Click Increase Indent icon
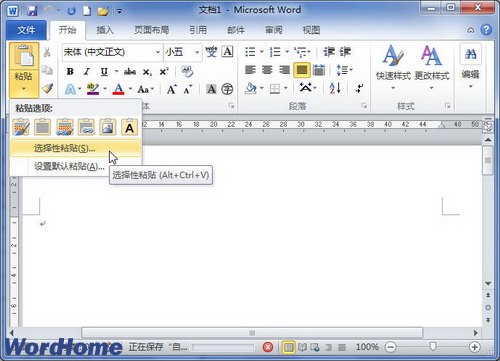Viewport: 500px width, 361px height. pyautogui.click(x=345, y=52)
